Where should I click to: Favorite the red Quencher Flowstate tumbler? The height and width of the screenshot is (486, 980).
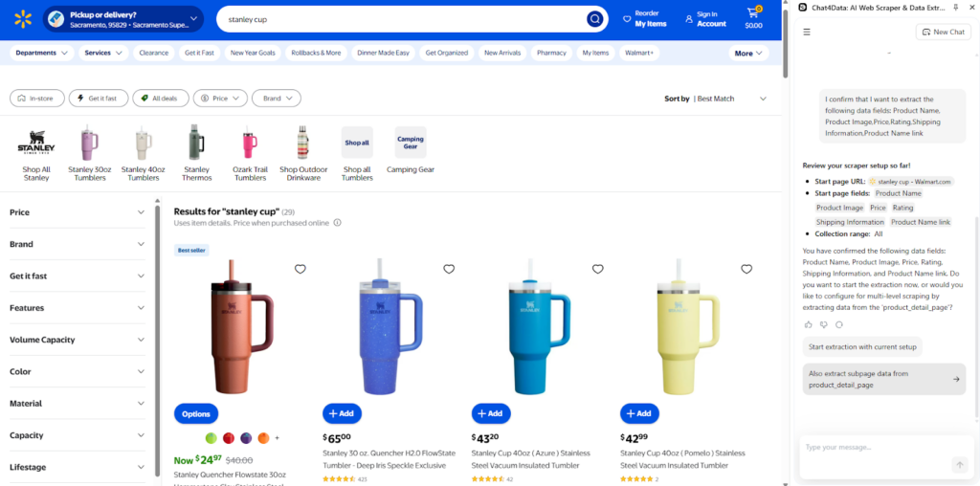(x=300, y=269)
